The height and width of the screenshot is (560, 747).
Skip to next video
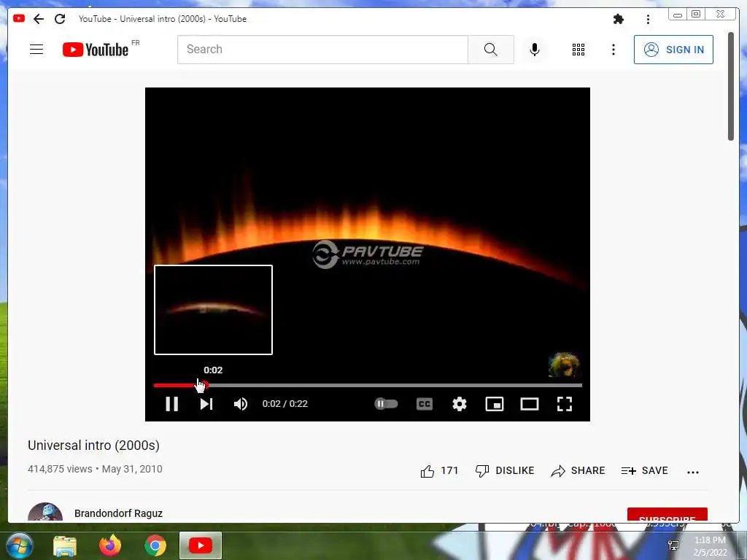(206, 404)
